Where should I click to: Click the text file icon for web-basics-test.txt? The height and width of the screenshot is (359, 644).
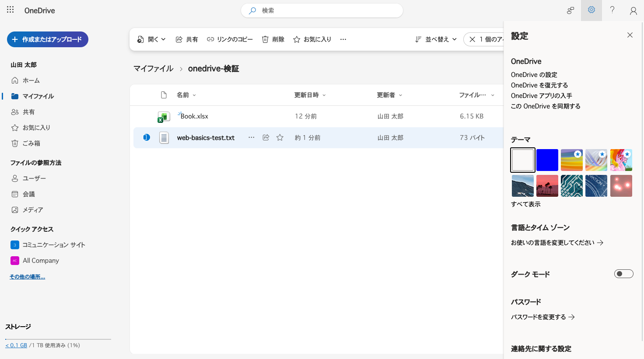click(164, 138)
